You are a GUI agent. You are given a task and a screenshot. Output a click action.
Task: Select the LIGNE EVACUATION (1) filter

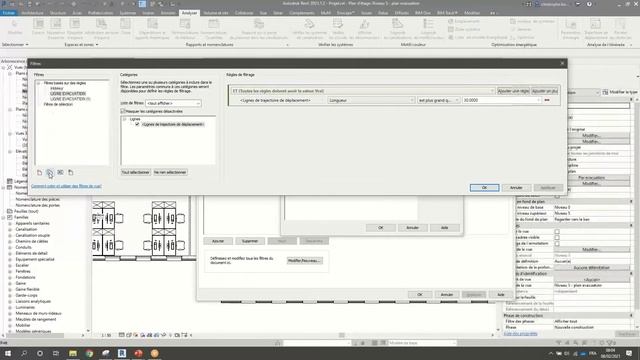click(70, 99)
